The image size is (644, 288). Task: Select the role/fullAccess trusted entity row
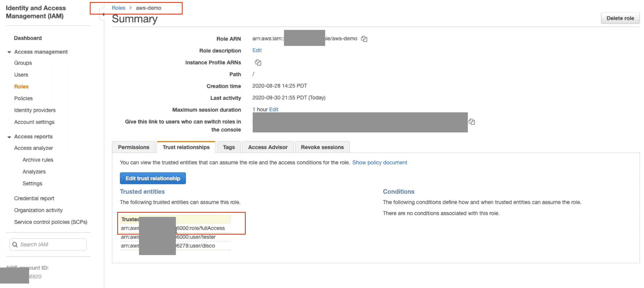pyautogui.click(x=175, y=228)
